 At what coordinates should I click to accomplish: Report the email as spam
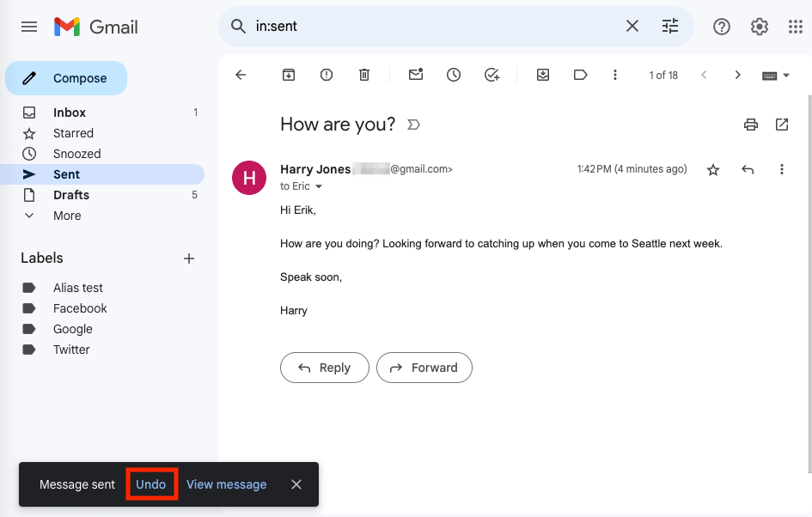click(x=326, y=75)
